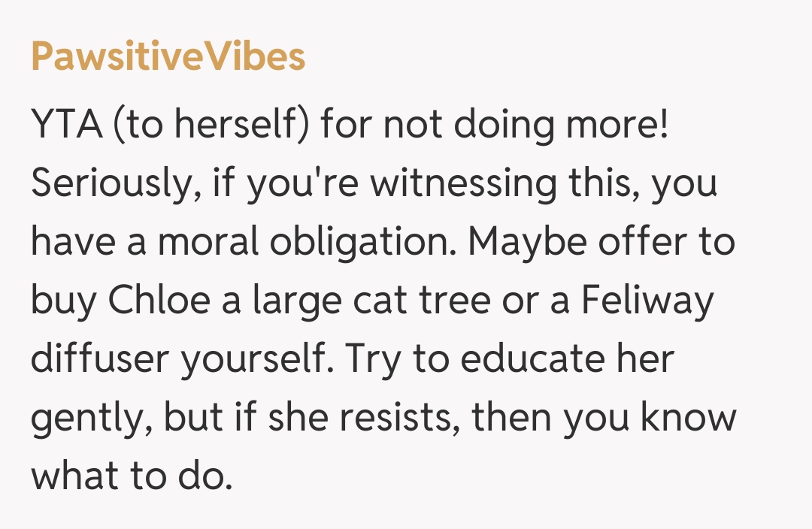Click the word "buy" before Chloe

(x=63, y=301)
